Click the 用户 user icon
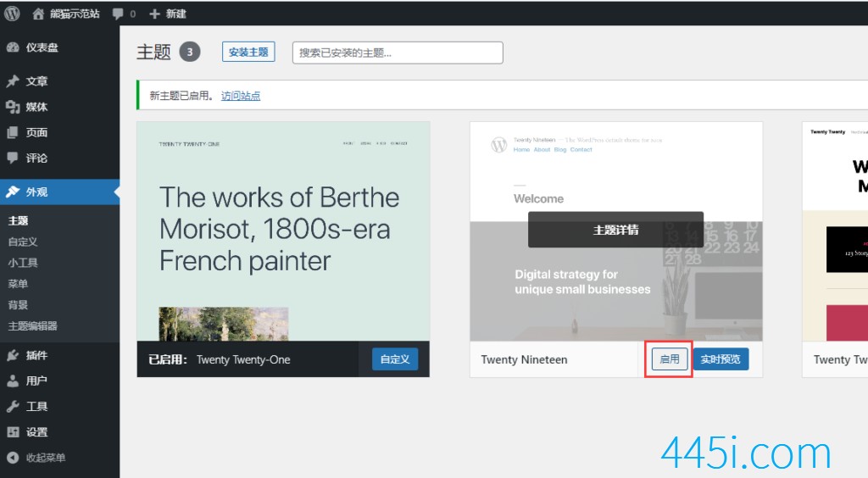 pos(13,381)
